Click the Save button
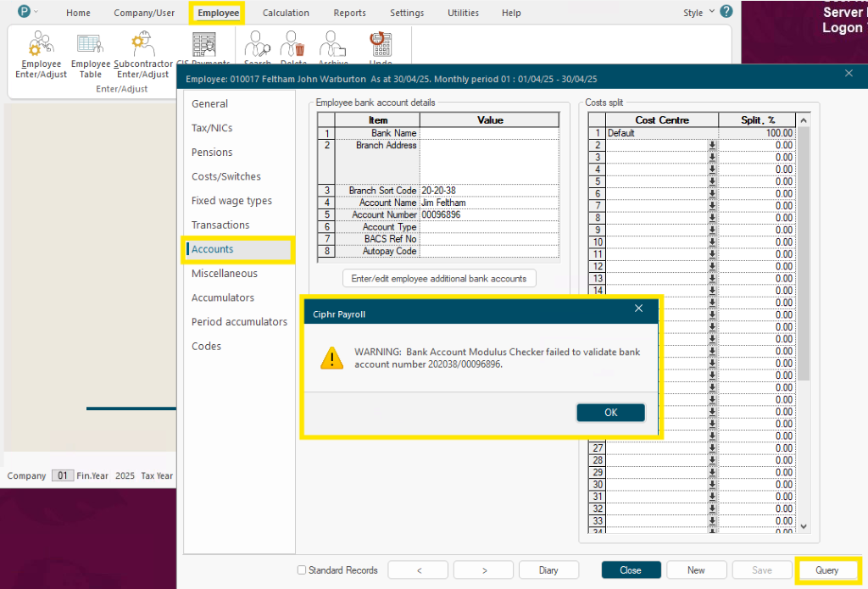 [x=762, y=570]
